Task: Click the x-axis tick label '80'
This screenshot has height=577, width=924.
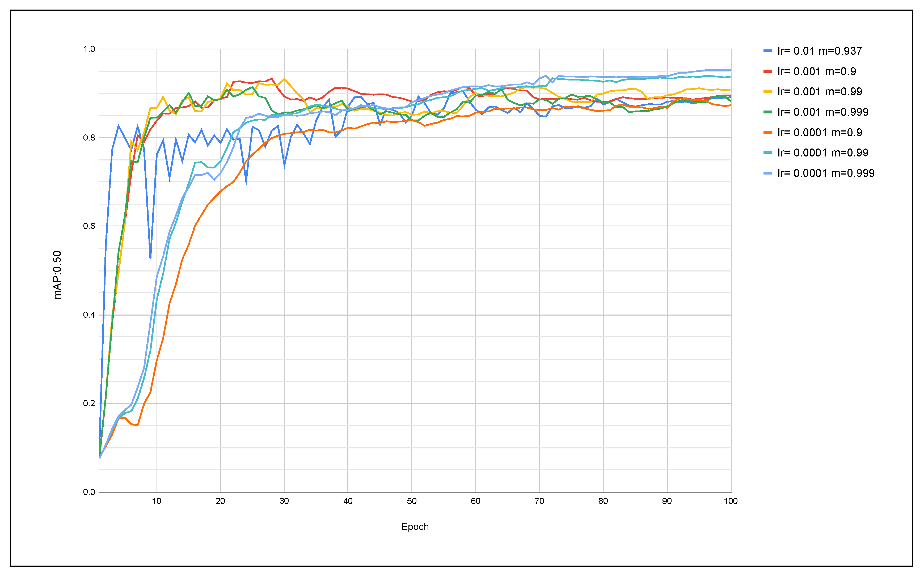Action: point(603,501)
